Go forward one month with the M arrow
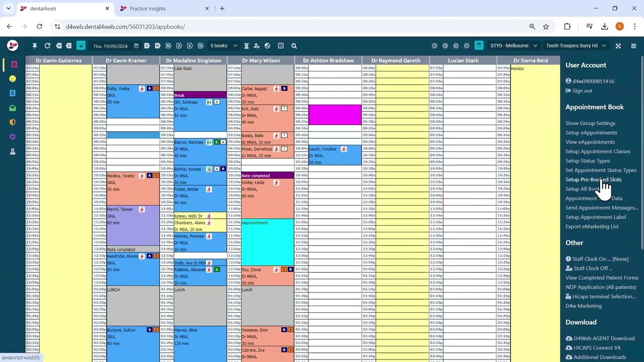This screenshot has width=644, height=362. click(169, 46)
